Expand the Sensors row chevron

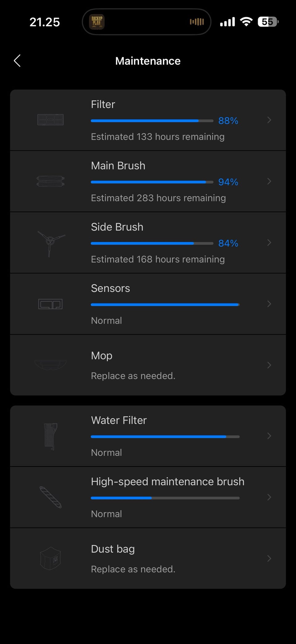point(269,304)
